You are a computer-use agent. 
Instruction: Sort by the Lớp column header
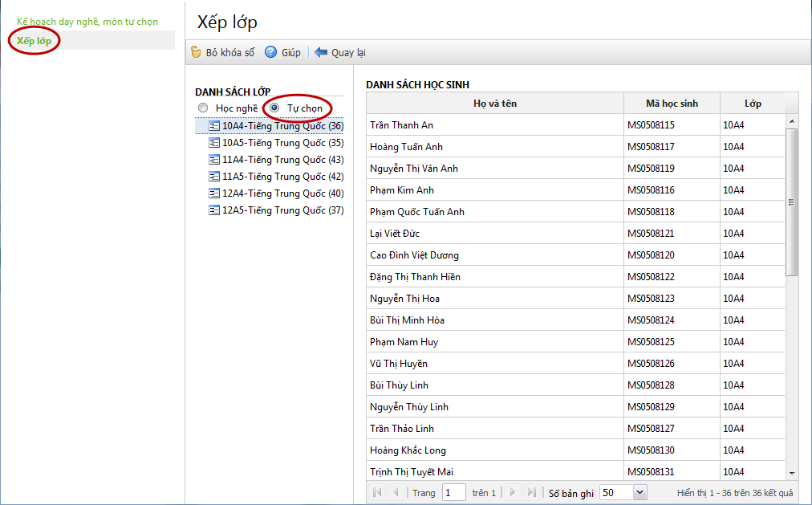tap(753, 103)
